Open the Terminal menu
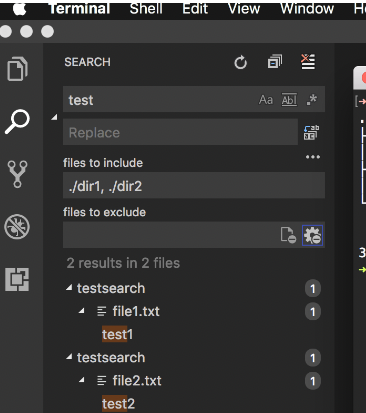This screenshot has height=413, width=366. (x=79, y=9)
